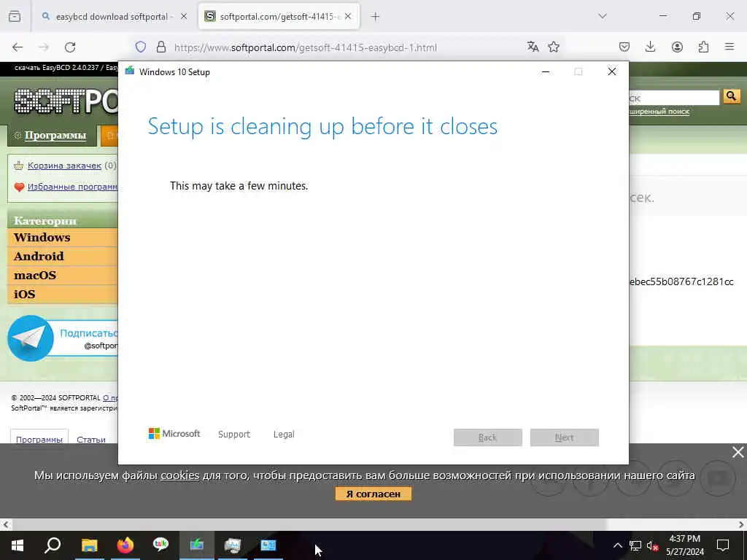Accept cookies with Я согласен button
The width and height of the screenshot is (747, 560).
373,494
